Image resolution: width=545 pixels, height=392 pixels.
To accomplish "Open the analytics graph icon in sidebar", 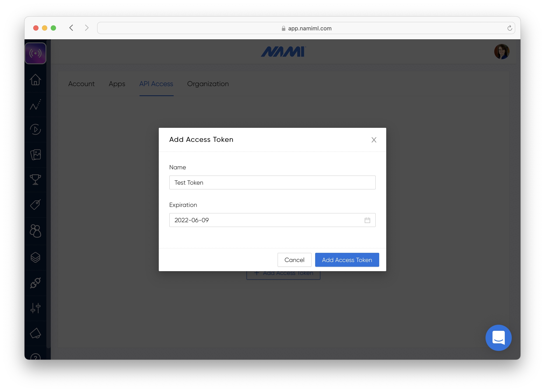I will pos(35,105).
